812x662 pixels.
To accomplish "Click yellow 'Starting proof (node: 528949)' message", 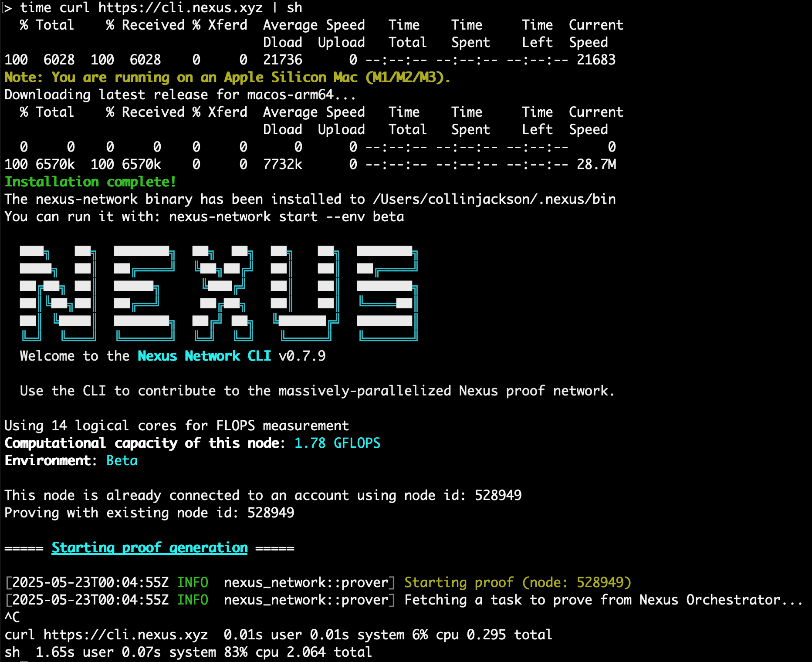I will 518,582.
